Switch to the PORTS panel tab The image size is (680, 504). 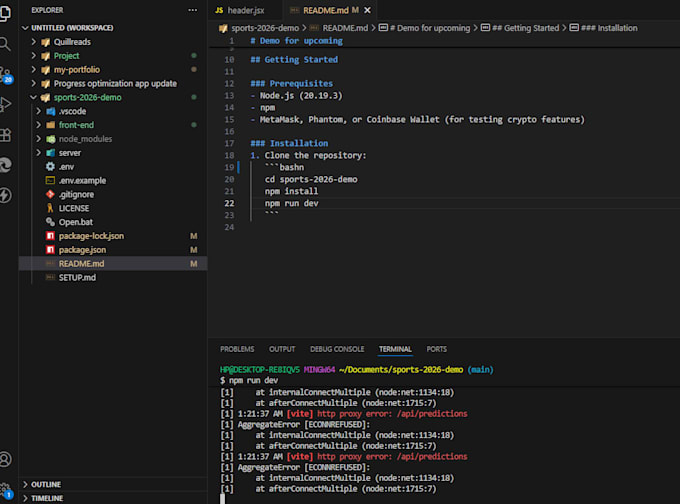point(436,349)
